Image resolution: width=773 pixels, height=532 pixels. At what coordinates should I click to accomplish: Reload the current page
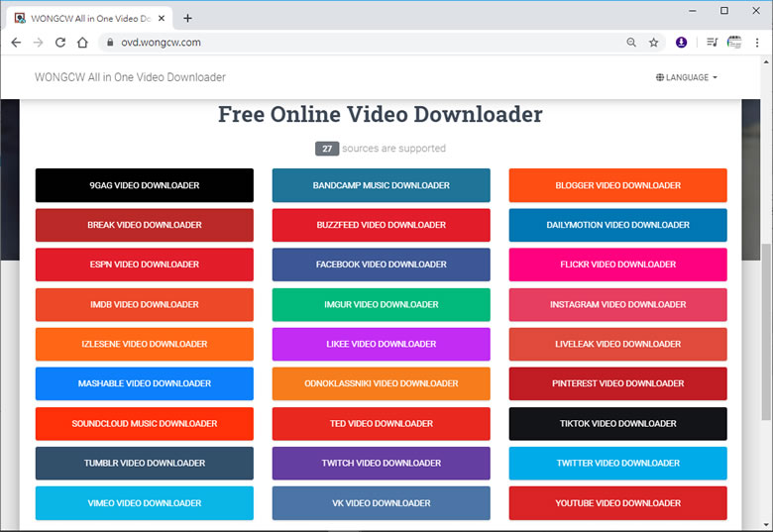tap(60, 43)
